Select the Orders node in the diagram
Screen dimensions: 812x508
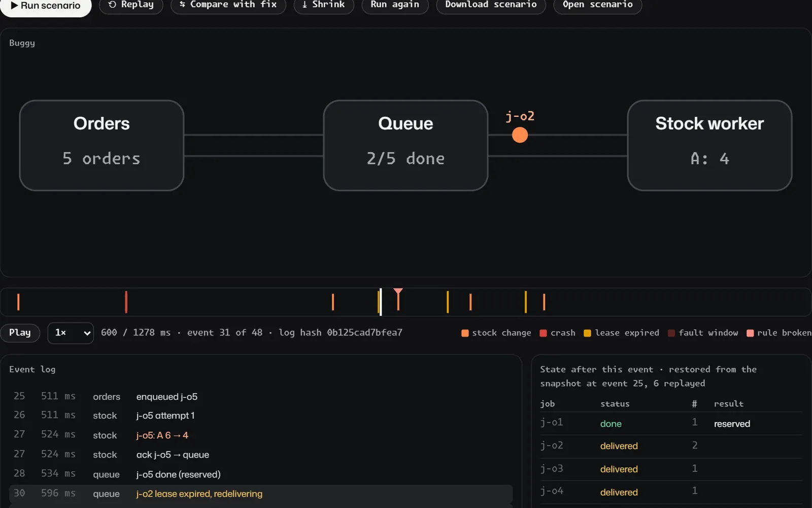(x=101, y=145)
